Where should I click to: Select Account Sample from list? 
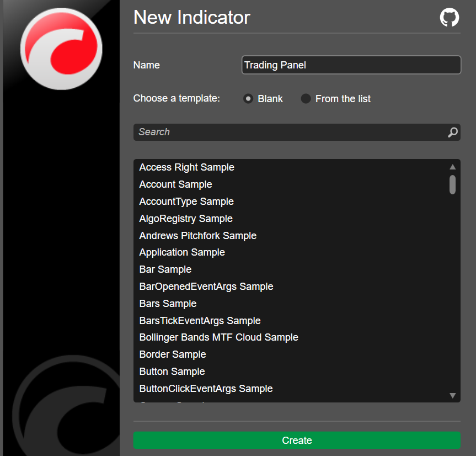[x=175, y=184]
